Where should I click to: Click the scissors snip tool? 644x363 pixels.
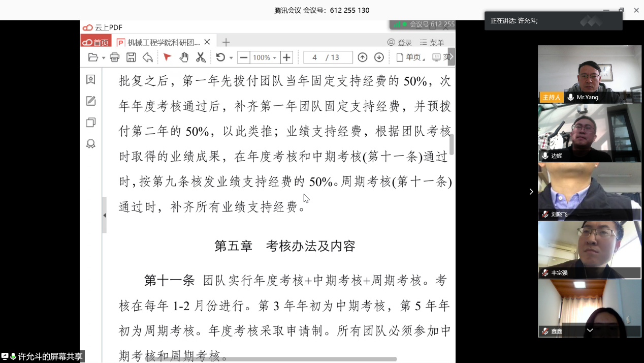(x=201, y=57)
